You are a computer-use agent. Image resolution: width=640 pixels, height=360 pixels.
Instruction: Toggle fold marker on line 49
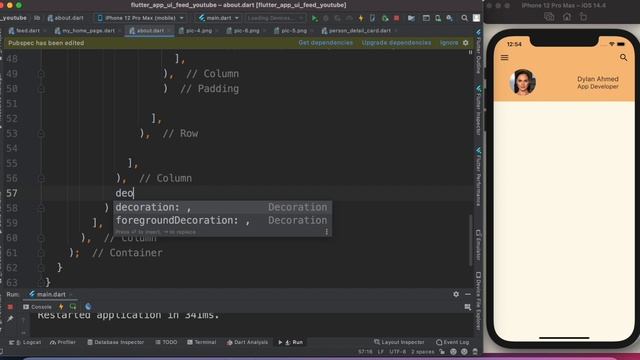41,74
